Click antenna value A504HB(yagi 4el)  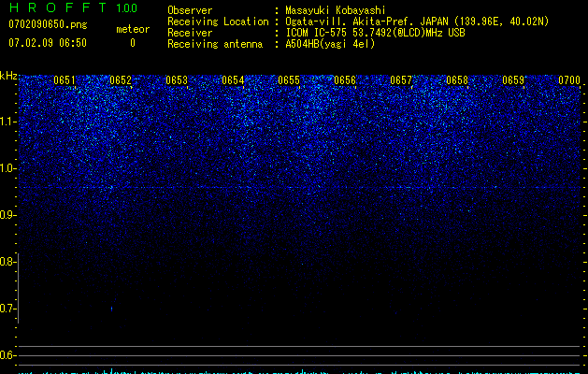330,44
